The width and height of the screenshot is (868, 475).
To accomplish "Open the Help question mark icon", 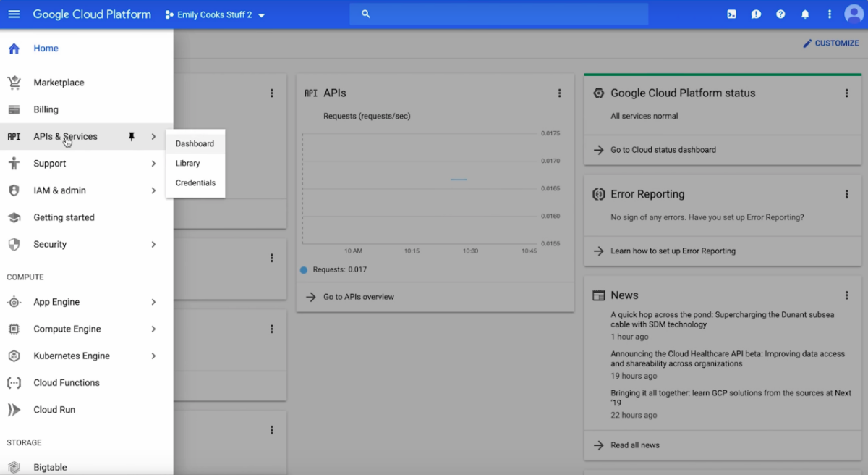I will [780, 14].
